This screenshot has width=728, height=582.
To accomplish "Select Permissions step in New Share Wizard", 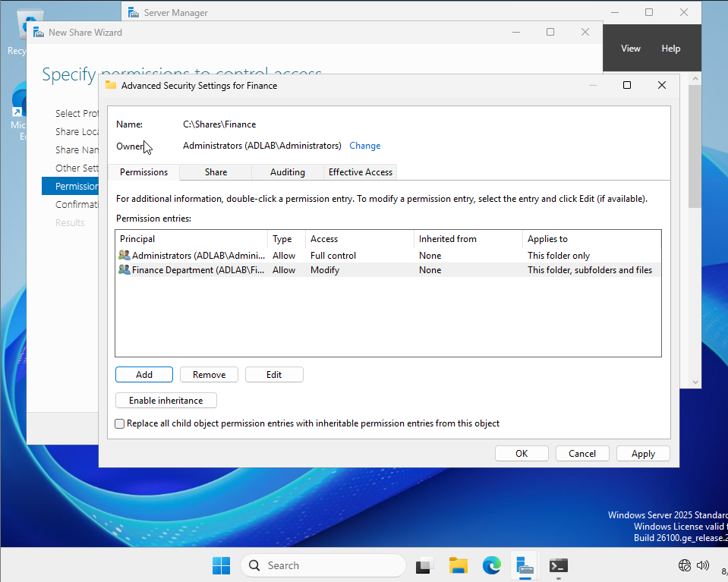I will pos(71,186).
